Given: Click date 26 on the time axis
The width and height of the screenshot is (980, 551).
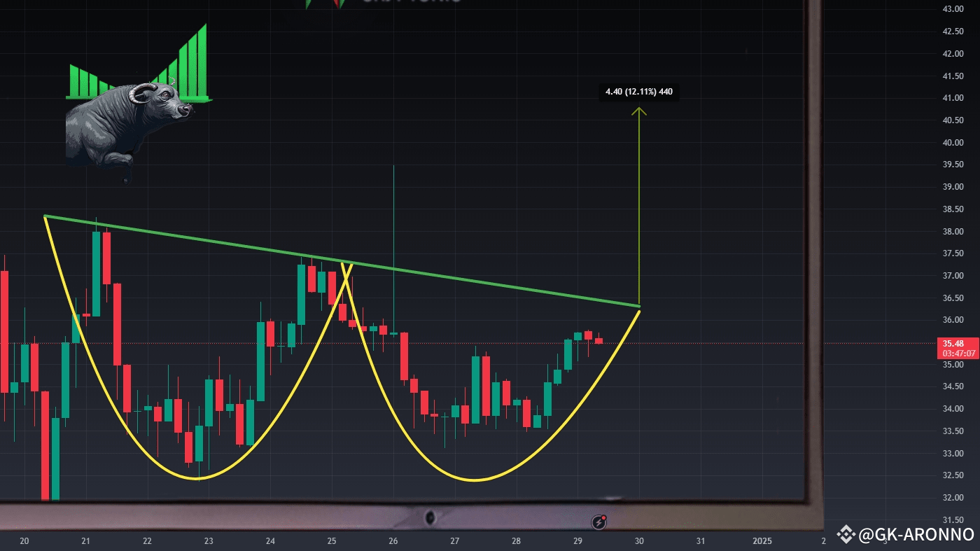Looking at the screenshot, I should click(x=393, y=540).
